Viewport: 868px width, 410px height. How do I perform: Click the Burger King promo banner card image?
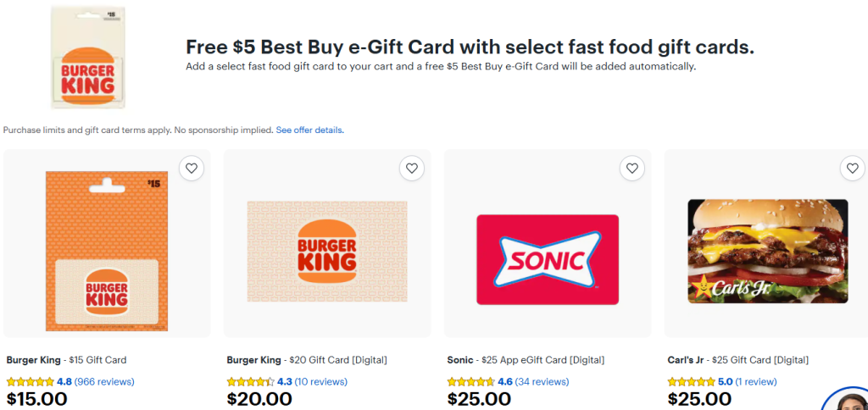87,57
